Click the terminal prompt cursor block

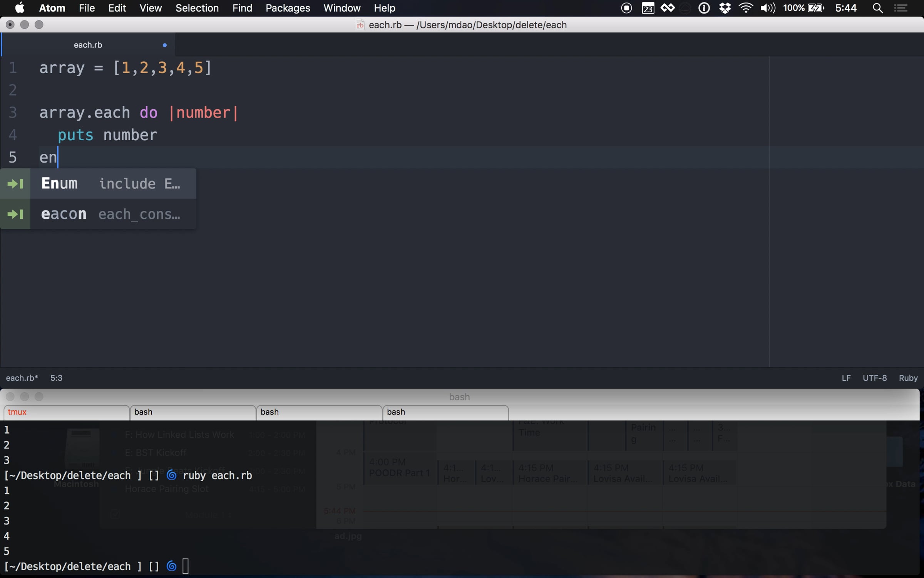(186, 566)
